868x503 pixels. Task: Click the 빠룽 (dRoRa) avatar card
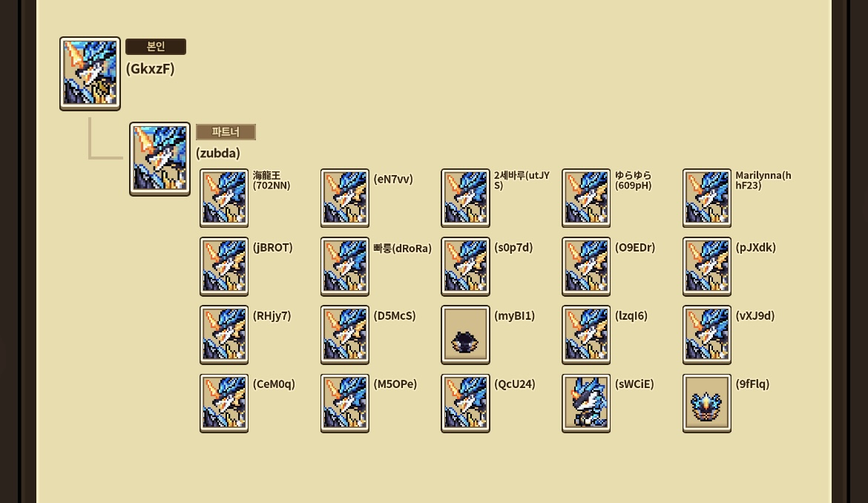coord(344,266)
